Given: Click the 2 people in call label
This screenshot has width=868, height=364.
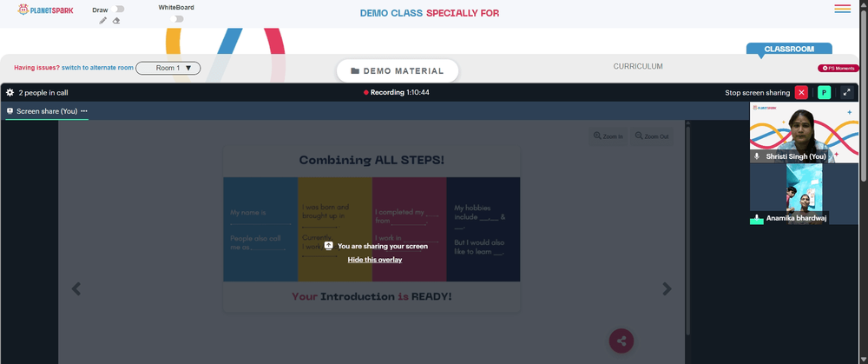Looking at the screenshot, I should click(43, 93).
